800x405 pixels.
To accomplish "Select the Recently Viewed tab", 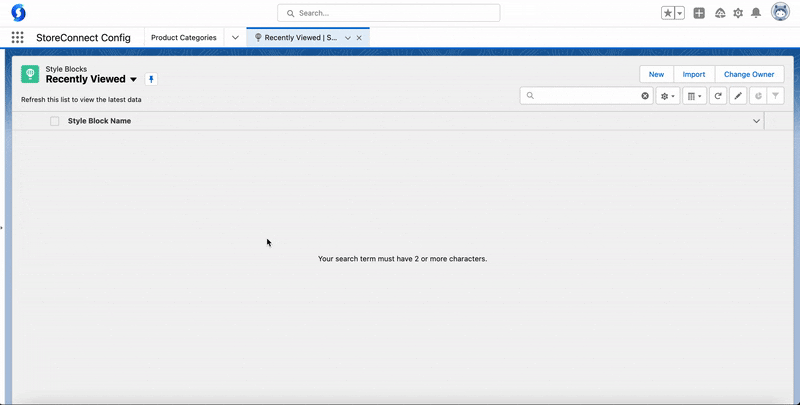I will coord(301,38).
